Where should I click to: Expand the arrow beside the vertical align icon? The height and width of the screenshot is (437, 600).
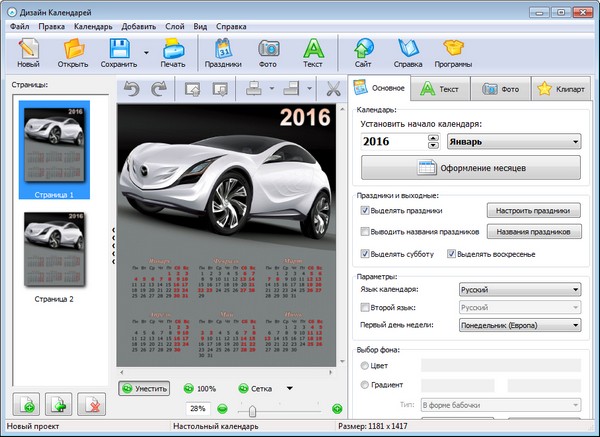[309, 89]
